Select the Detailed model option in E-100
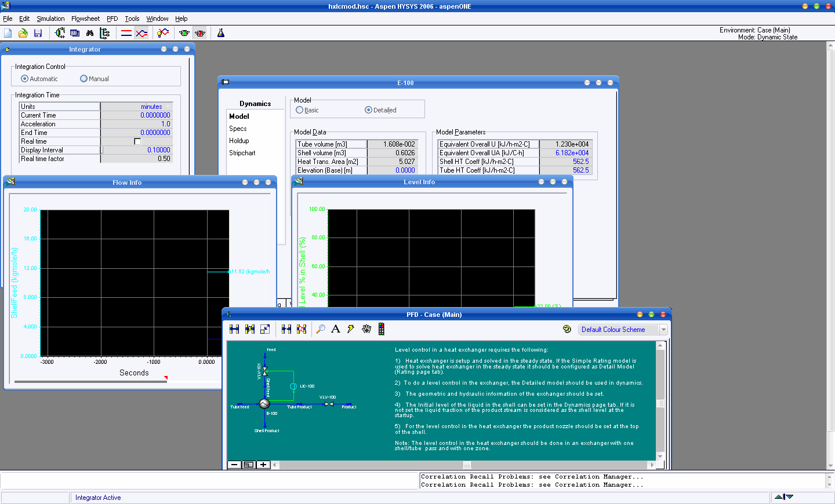The height and width of the screenshot is (504, 835). point(381,110)
